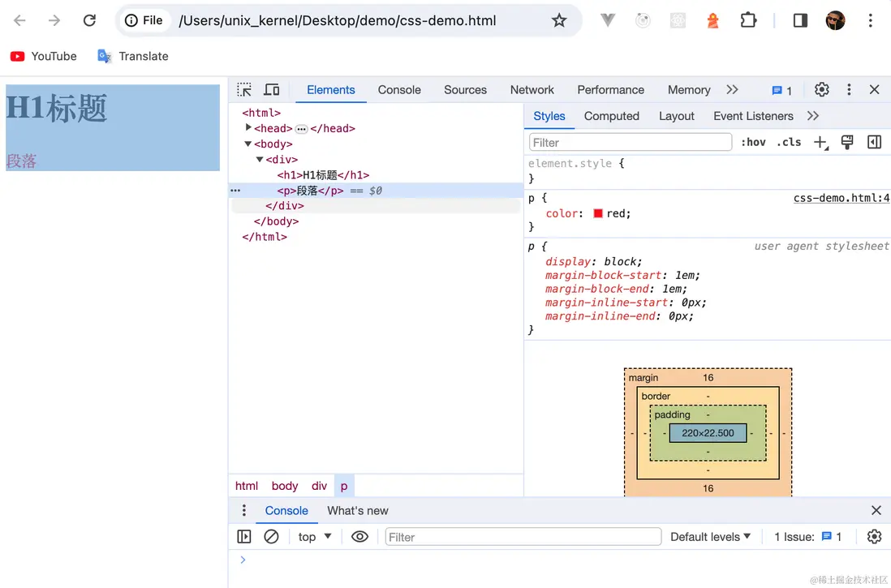The image size is (891, 588).
Task: Open DevTools settings gear
Action: 821,90
